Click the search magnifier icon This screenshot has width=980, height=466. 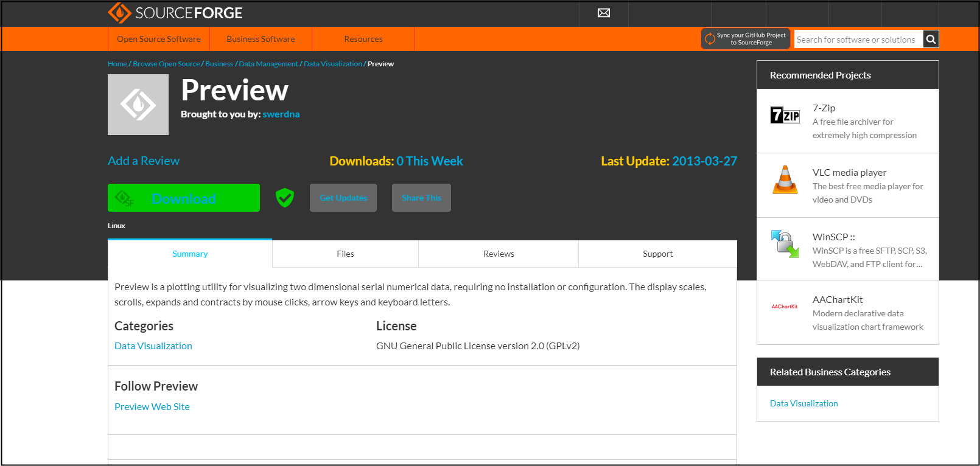pyautogui.click(x=931, y=40)
